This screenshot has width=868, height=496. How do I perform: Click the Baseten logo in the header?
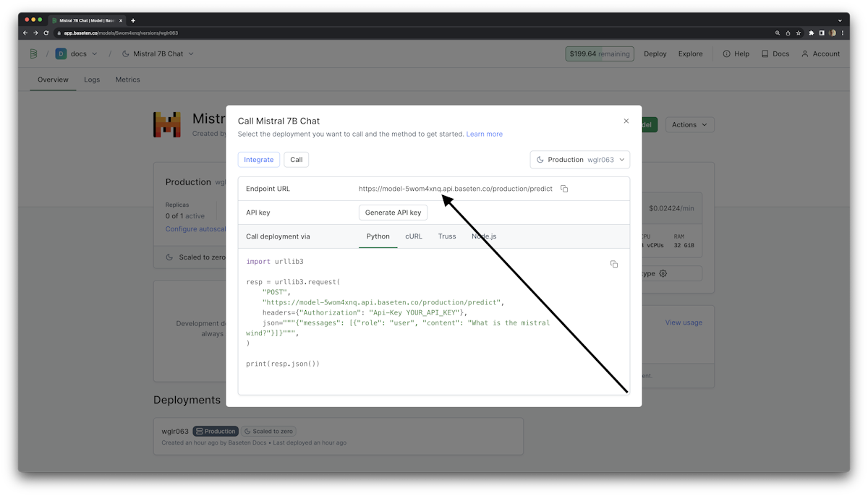[x=33, y=54]
